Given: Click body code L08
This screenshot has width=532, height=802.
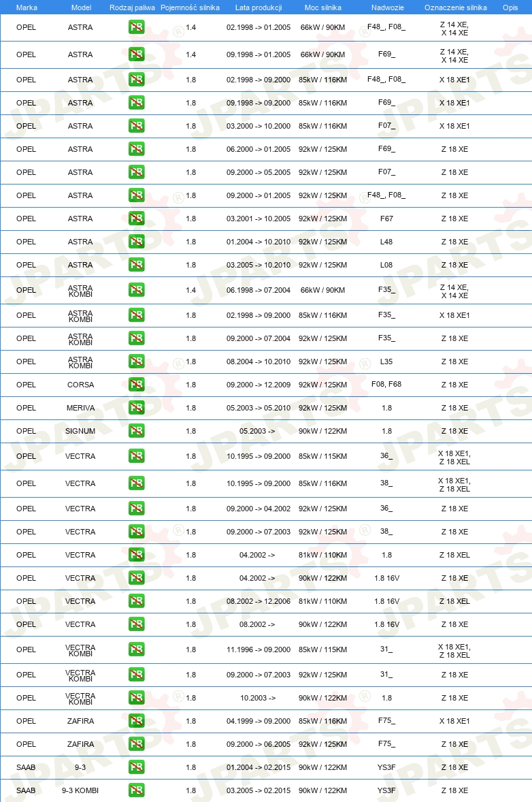Looking at the screenshot, I should (x=386, y=264).
